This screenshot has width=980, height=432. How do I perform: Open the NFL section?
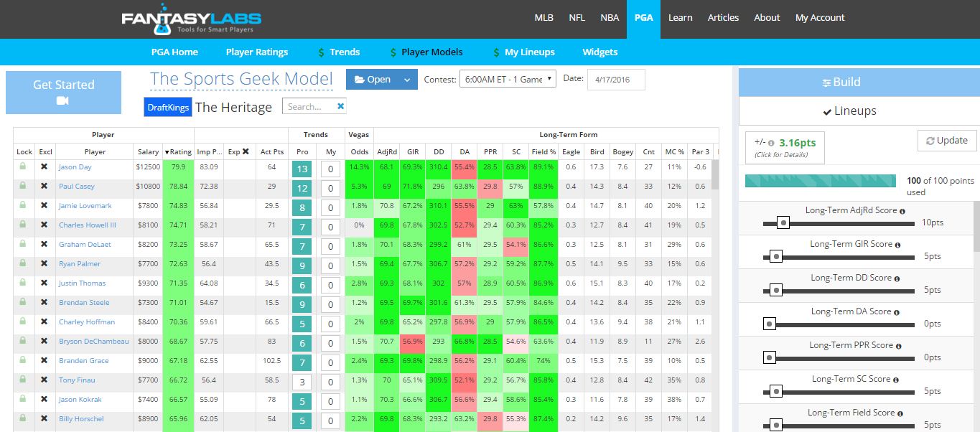(577, 18)
